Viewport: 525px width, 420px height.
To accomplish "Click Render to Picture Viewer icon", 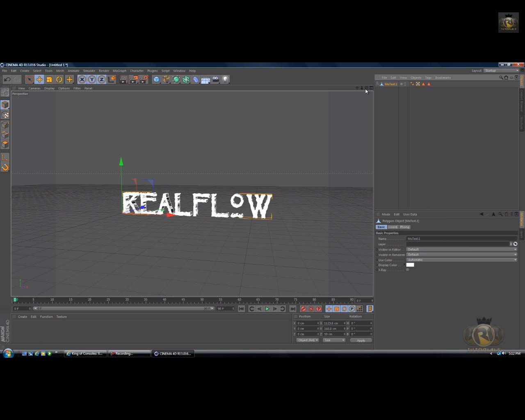I will (134, 80).
